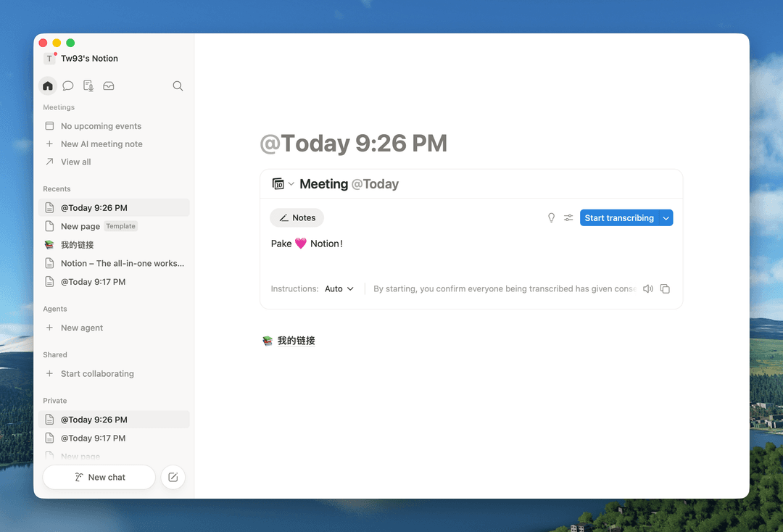Click page icon of @Today 9:17 PM in Private

tap(49, 438)
